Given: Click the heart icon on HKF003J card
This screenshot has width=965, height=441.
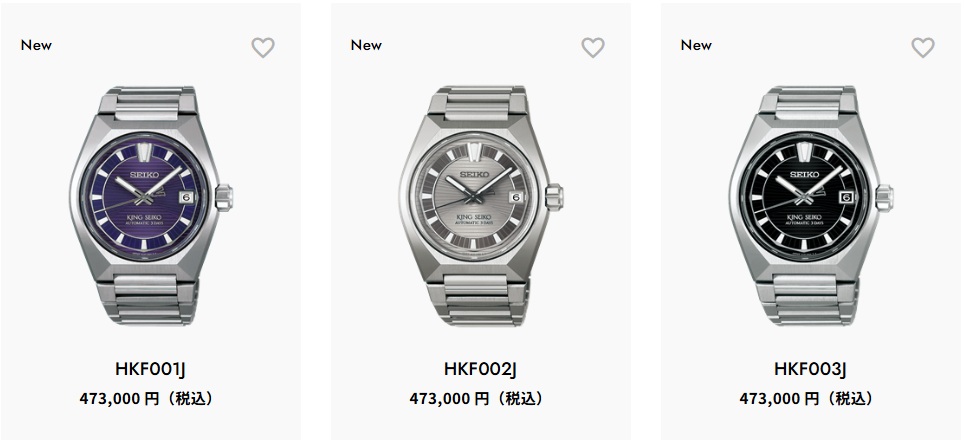Looking at the screenshot, I should pos(923,47).
